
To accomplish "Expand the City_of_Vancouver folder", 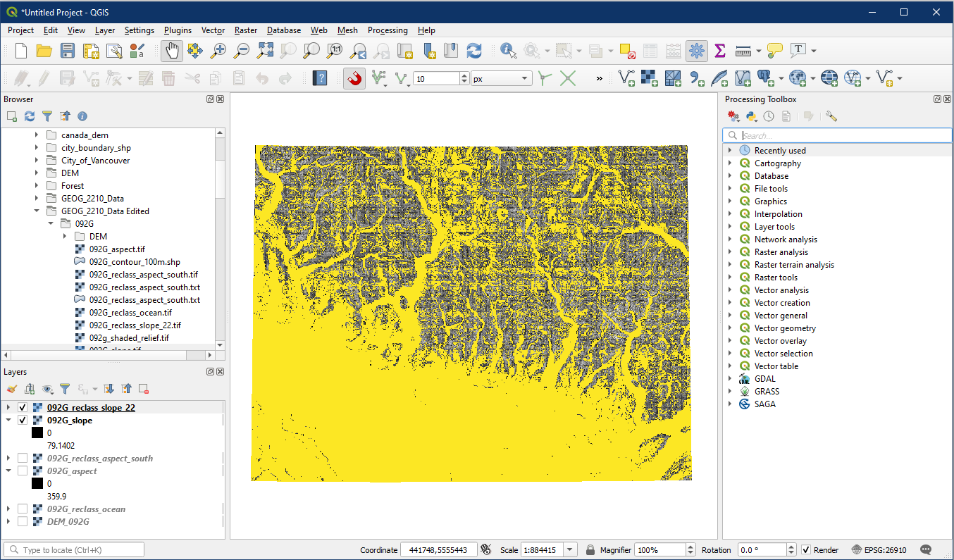I will (37, 161).
